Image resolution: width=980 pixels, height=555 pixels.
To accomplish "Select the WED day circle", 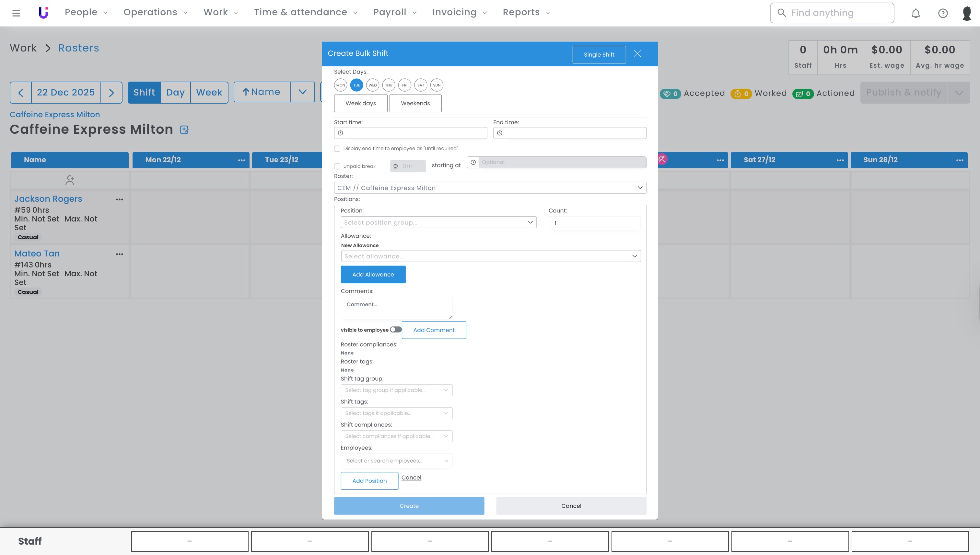I will coord(372,85).
